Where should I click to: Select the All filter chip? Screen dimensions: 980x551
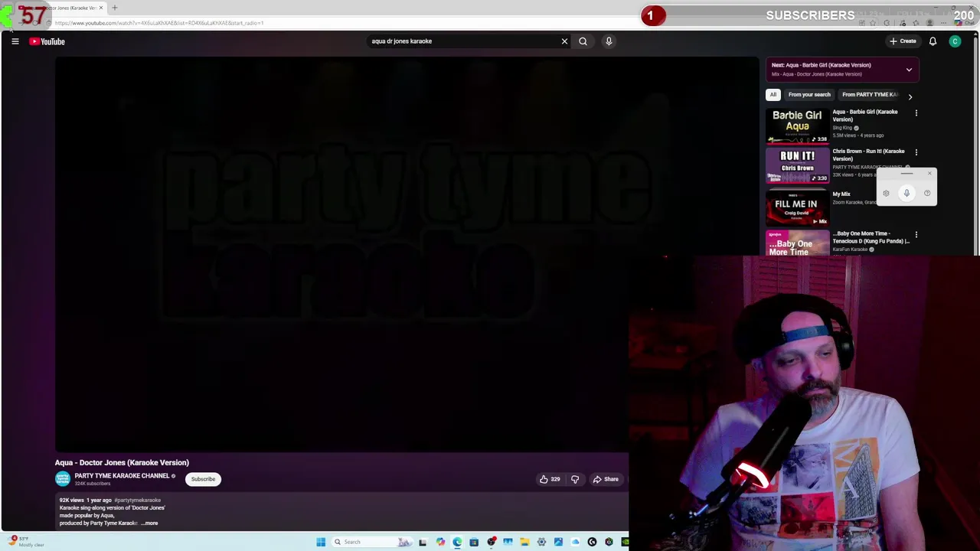[773, 95]
